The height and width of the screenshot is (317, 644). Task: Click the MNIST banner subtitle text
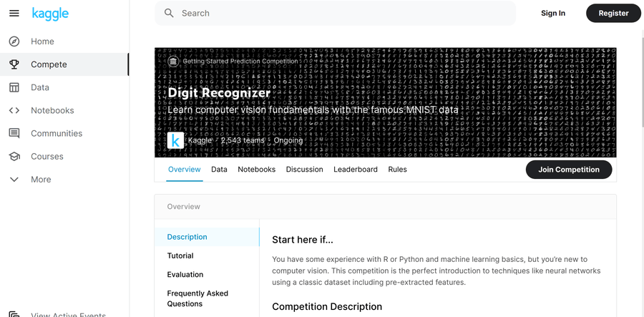pyautogui.click(x=313, y=110)
